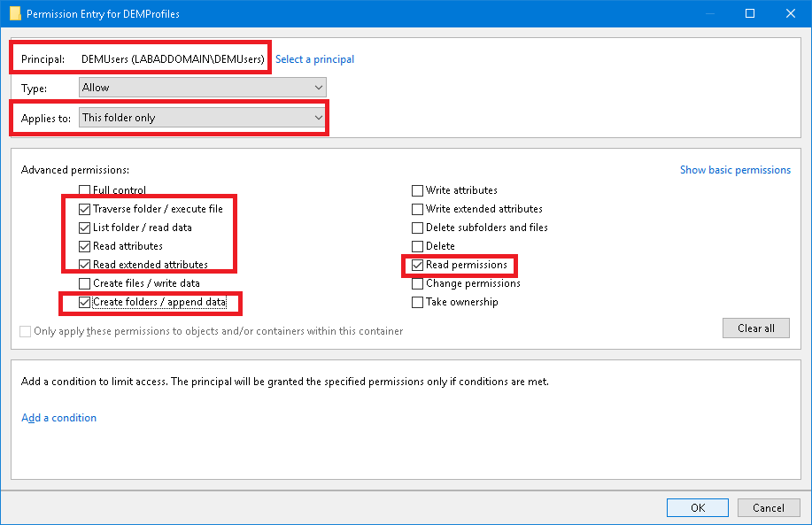Enable the Write attributes checkbox
Viewport: 812px width, 525px height.
tap(417, 190)
